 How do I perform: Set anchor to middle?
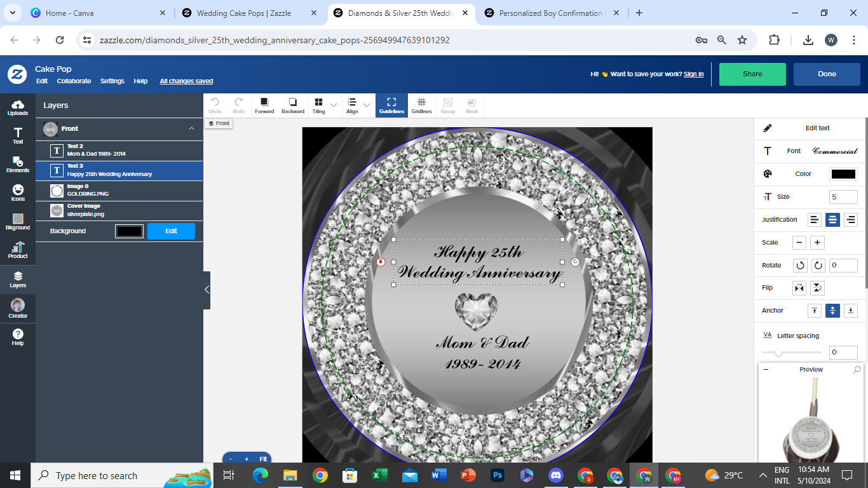pos(832,311)
